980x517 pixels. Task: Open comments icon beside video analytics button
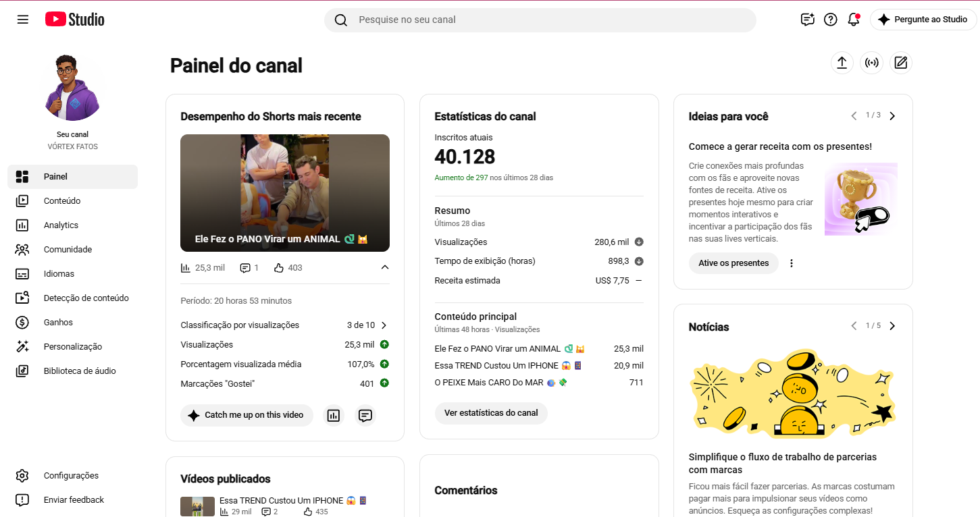tap(365, 415)
